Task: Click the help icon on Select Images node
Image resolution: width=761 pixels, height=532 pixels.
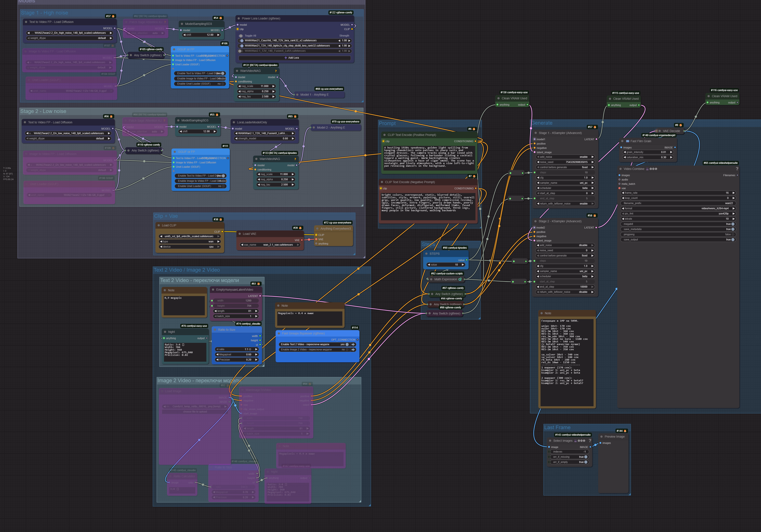Action: [x=590, y=440]
